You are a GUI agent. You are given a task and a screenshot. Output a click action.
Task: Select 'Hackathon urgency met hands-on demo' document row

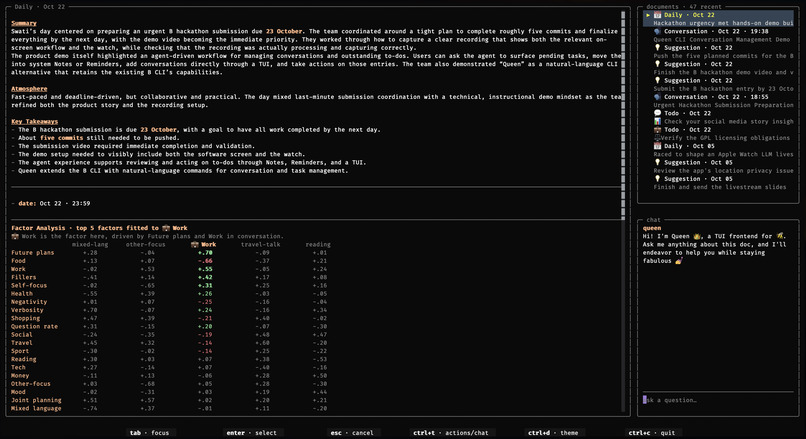click(x=723, y=23)
